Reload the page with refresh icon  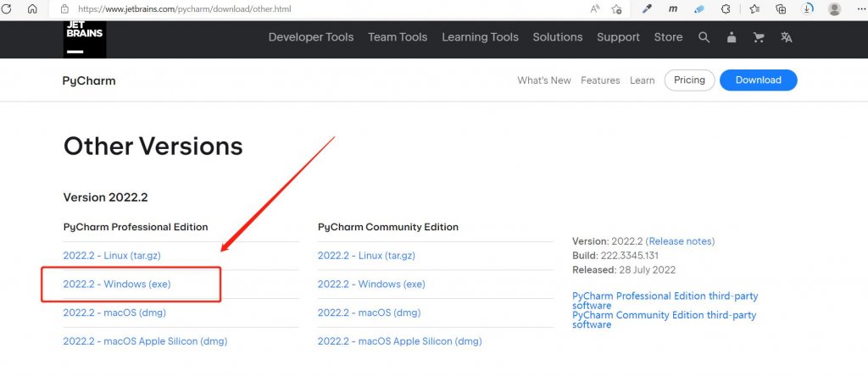point(7,8)
